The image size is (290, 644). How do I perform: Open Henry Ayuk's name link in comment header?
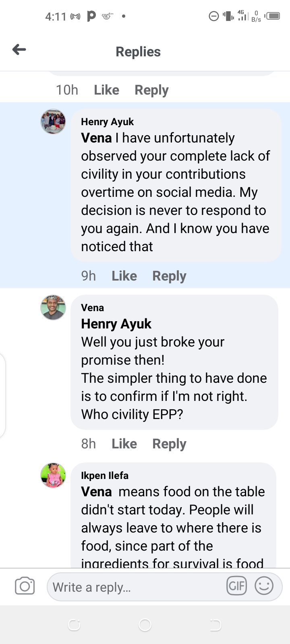click(x=107, y=122)
